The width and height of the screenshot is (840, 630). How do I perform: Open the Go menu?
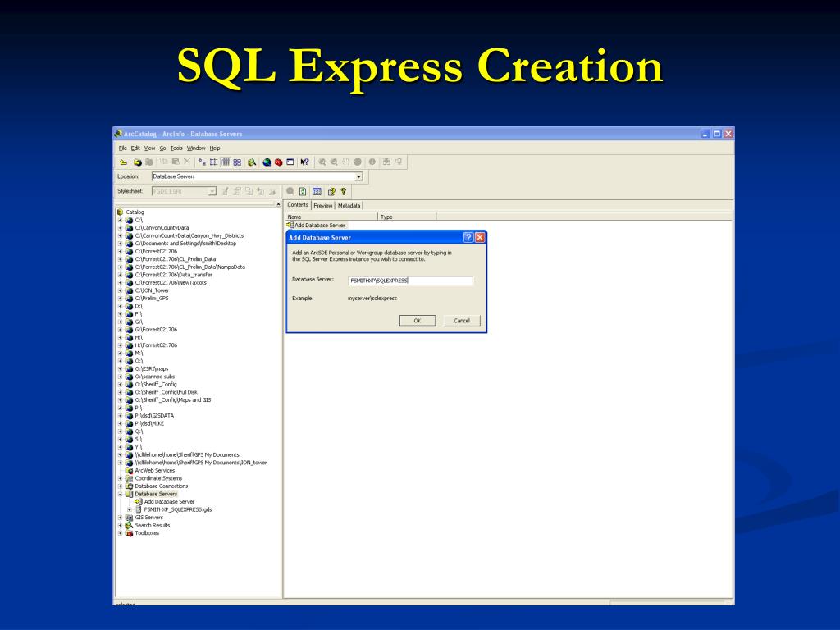[162, 148]
